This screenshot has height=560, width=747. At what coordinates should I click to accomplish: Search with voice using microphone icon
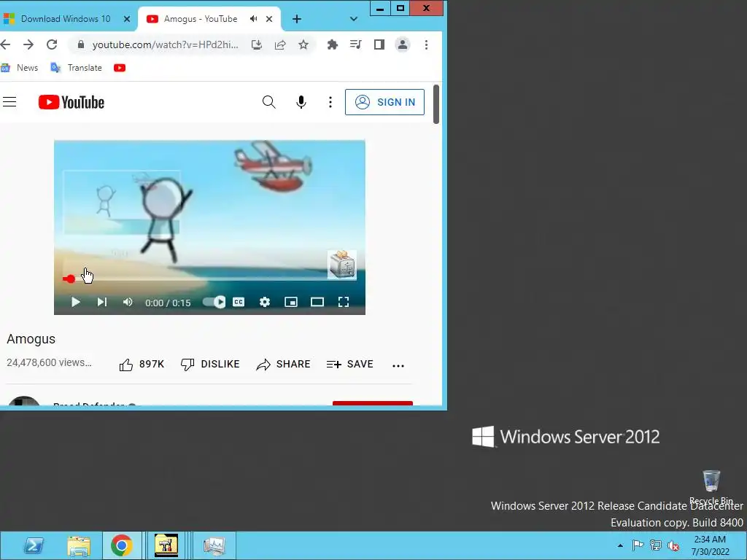tap(301, 102)
